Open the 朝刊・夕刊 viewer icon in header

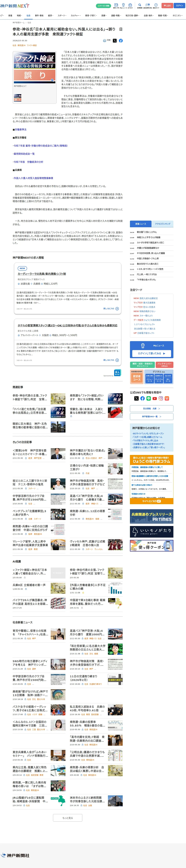pos(116,5)
